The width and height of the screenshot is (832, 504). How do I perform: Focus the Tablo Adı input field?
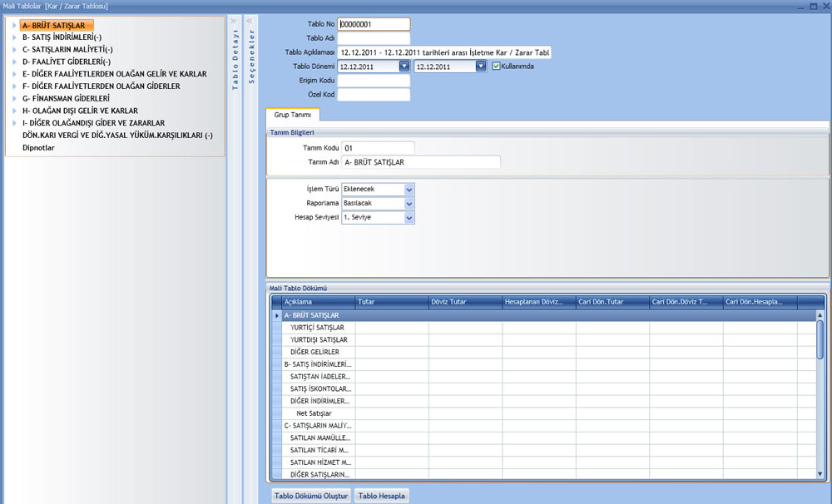tap(374, 38)
